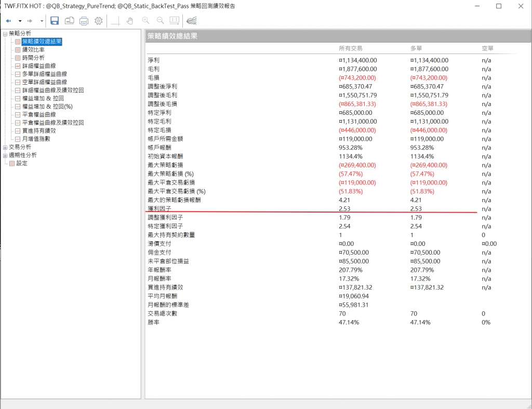Image resolution: width=532 pixels, height=409 pixels.
Task: Open settings via the gear icon
Action: click(98, 21)
